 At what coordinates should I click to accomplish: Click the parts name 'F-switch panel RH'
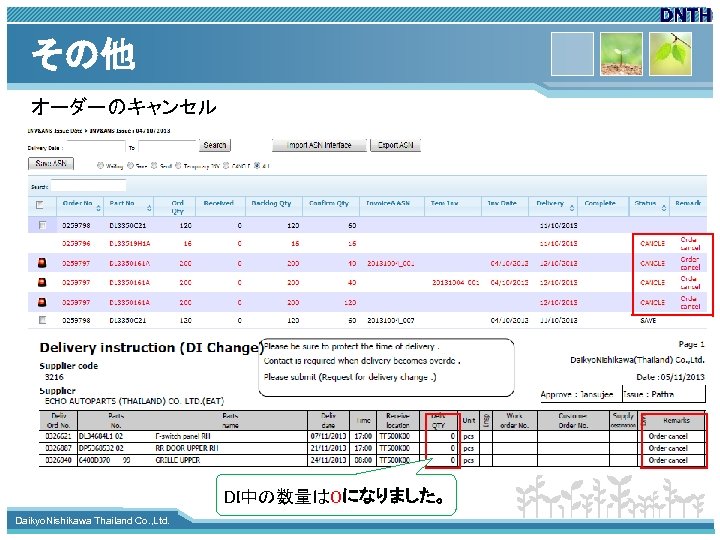(x=183, y=436)
